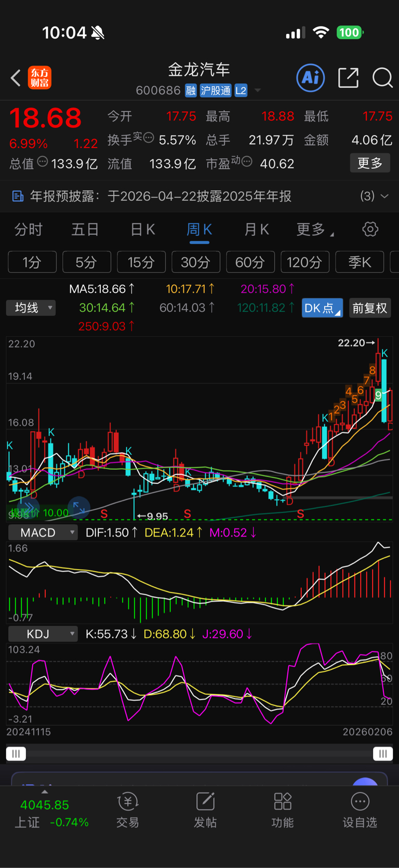Tap the back arrow icon

16,78
